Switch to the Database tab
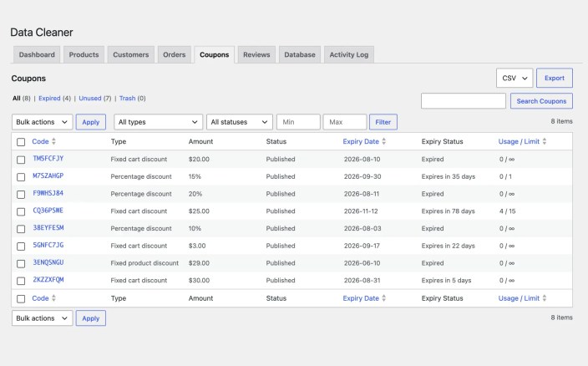This screenshot has width=588, height=366. (x=300, y=54)
